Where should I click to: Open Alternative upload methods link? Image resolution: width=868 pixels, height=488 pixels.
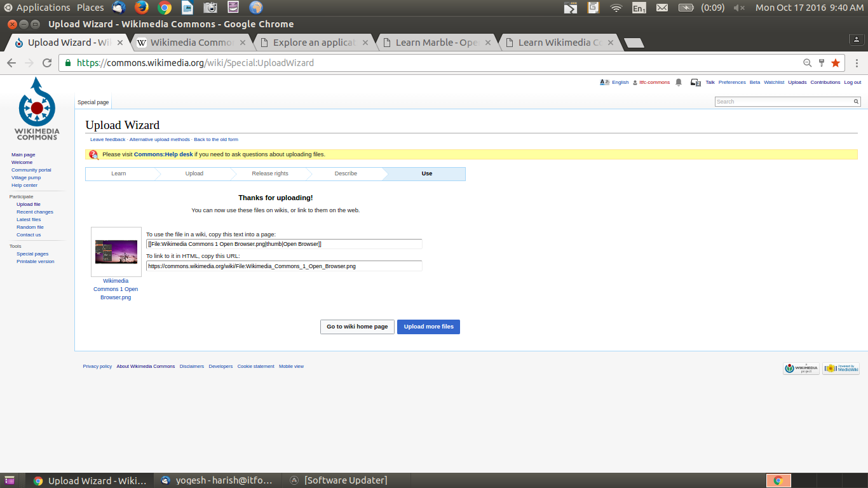tap(159, 139)
